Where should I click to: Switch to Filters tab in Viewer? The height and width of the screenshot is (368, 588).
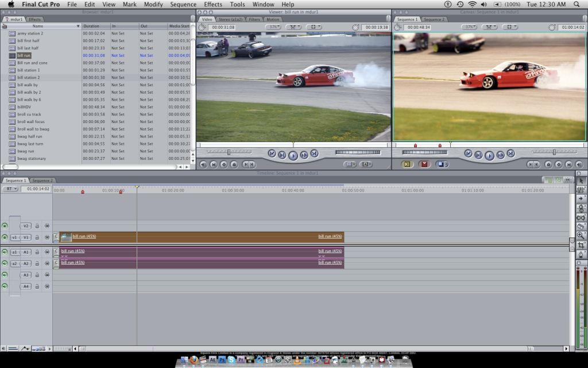click(x=254, y=19)
